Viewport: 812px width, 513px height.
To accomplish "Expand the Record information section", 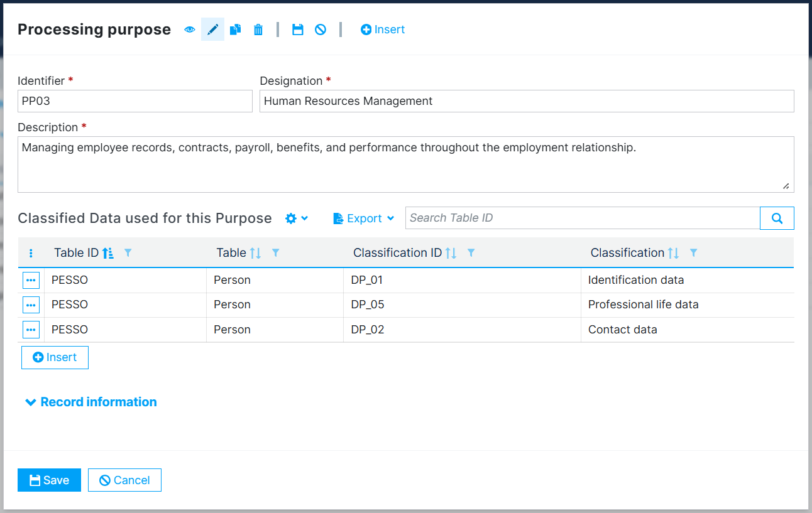I will [x=91, y=402].
